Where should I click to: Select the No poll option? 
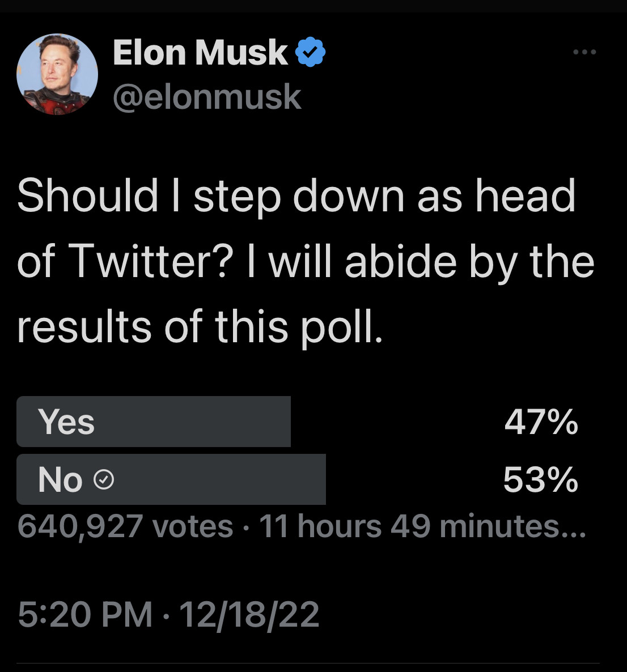click(170, 480)
